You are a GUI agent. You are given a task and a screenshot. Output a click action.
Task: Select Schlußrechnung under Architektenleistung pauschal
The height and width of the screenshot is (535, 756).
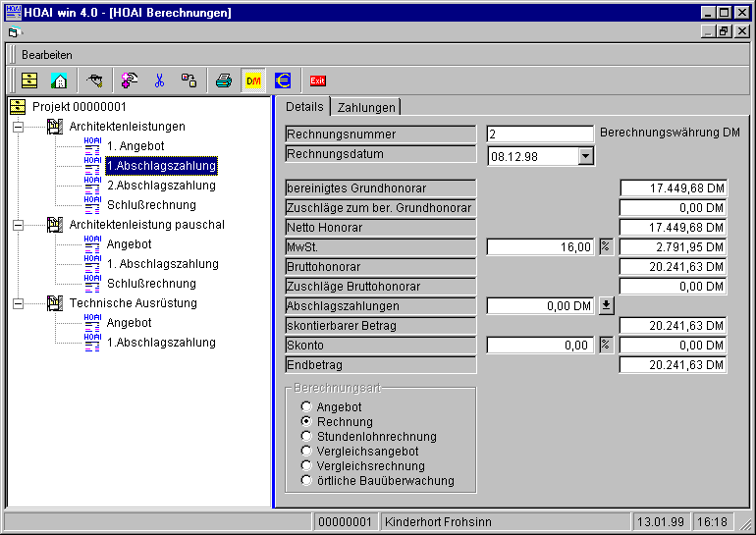click(150, 284)
